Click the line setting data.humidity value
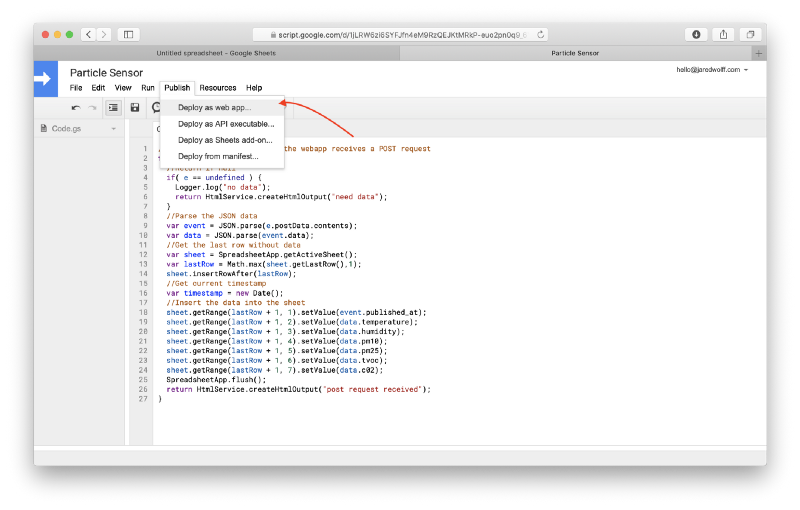 click(285, 332)
